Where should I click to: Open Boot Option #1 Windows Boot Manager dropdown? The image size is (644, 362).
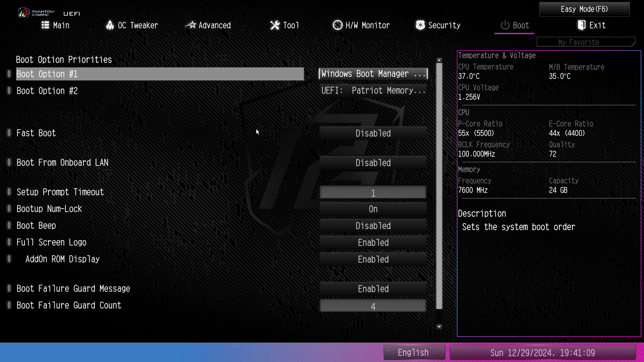[x=373, y=74]
